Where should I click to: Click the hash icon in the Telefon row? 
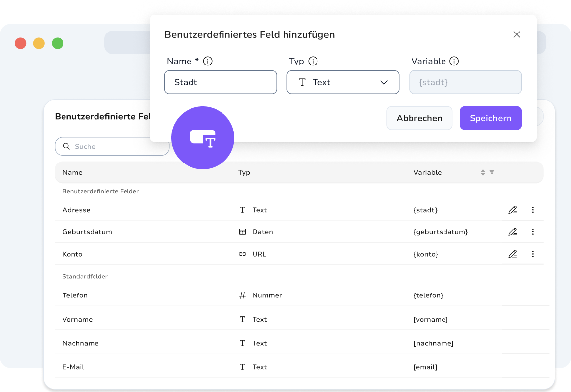242,295
